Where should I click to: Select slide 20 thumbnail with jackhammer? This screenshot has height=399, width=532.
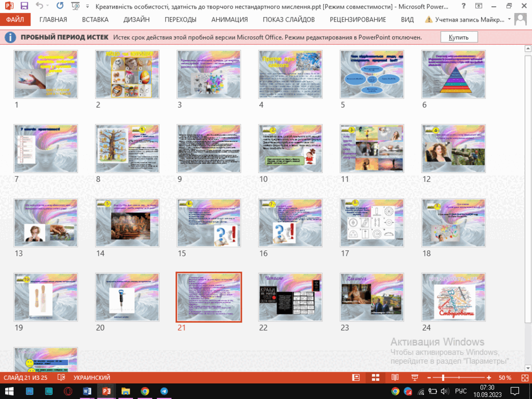[127, 297]
